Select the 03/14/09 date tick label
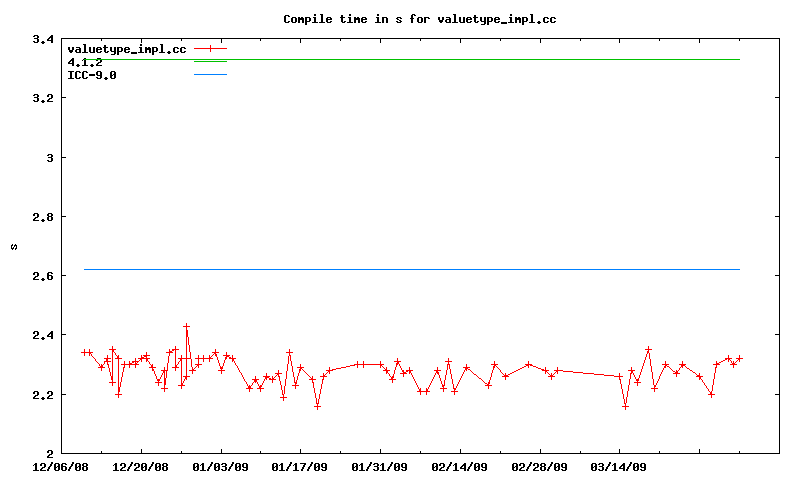This screenshot has height=480, width=800. click(x=619, y=466)
